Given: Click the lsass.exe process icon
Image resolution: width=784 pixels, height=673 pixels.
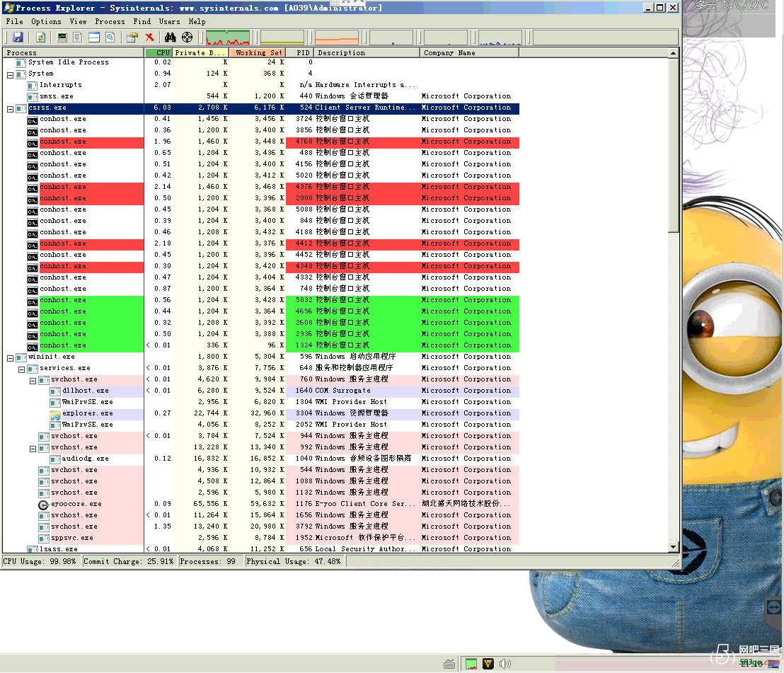Looking at the screenshot, I should 33,549.
